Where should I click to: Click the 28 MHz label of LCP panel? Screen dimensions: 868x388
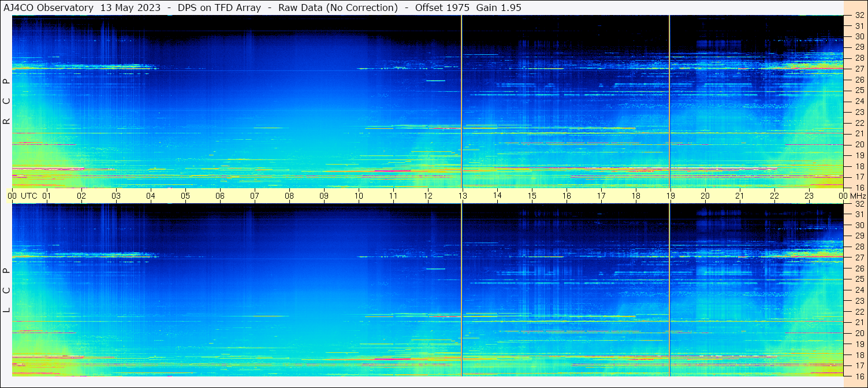click(x=859, y=247)
